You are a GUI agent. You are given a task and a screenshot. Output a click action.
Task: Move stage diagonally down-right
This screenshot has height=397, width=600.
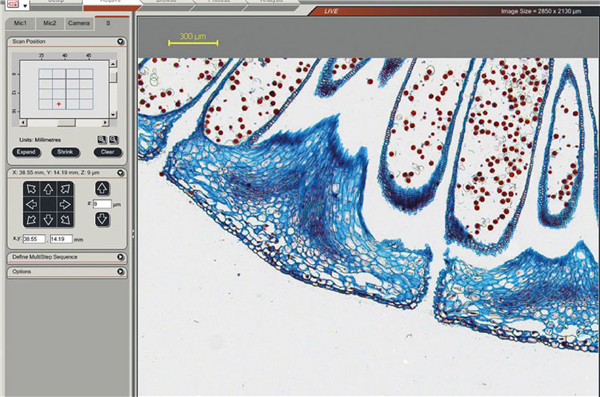65,220
